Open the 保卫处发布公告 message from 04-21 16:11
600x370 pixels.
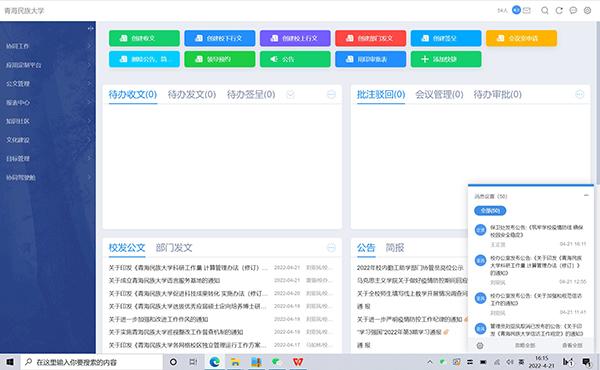click(531, 235)
